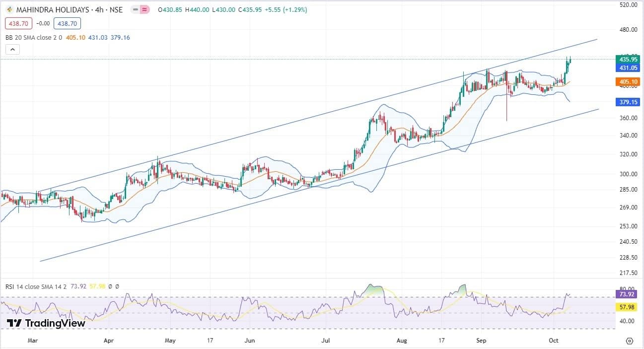Viewport: 644px width, 349px height.
Task: Click the orange 405.10 Bollinger basis label
Action: pos(627,82)
